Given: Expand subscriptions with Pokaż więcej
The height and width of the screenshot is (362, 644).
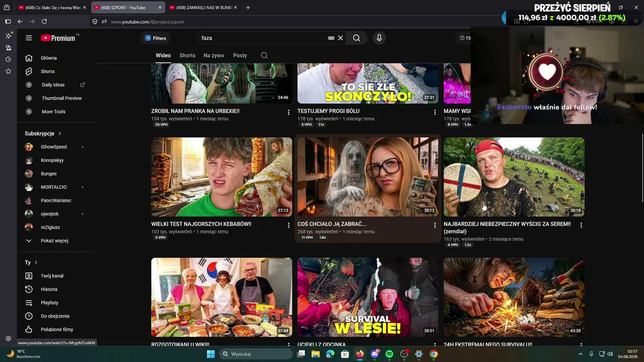Looking at the screenshot, I should (55, 241).
